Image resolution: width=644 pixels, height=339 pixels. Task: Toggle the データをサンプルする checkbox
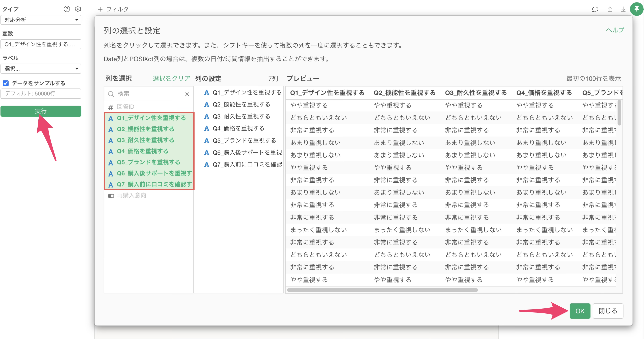pyautogui.click(x=6, y=83)
